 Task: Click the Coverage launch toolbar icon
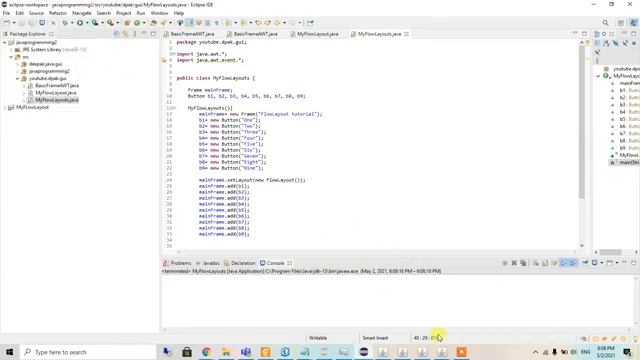click(x=95, y=23)
